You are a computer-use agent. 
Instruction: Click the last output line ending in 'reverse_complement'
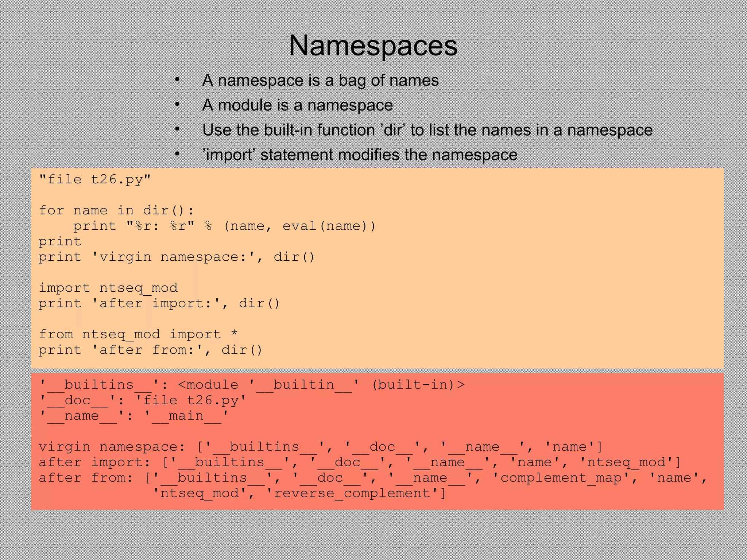coord(299,494)
